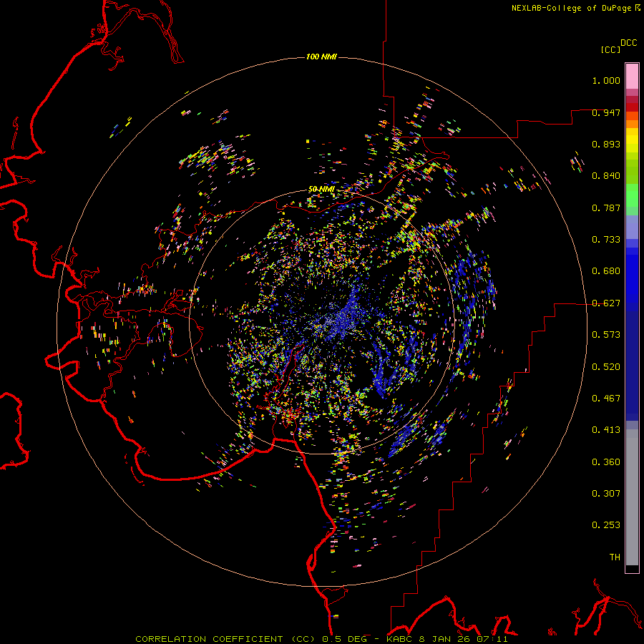The width and height of the screenshot is (644, 644).
Task: Pick the dark navy color bar segment
Action: click(x=632, y=366)
